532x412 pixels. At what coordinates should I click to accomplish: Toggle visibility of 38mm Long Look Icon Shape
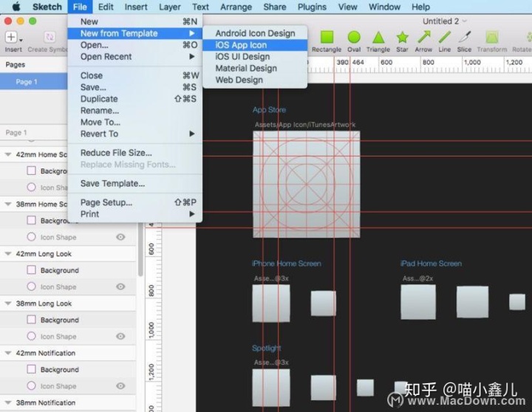click(x=120, y=336)
